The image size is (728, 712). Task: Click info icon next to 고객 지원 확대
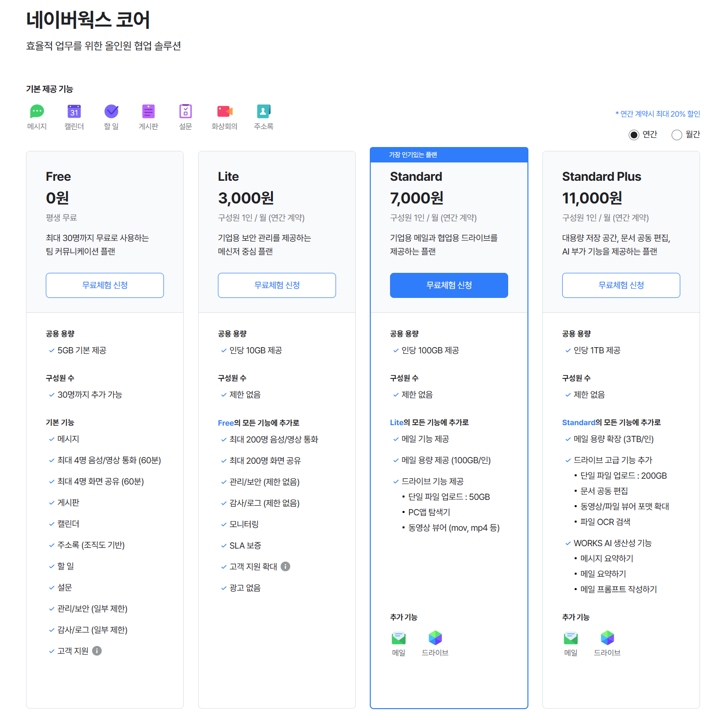(285, 566)
